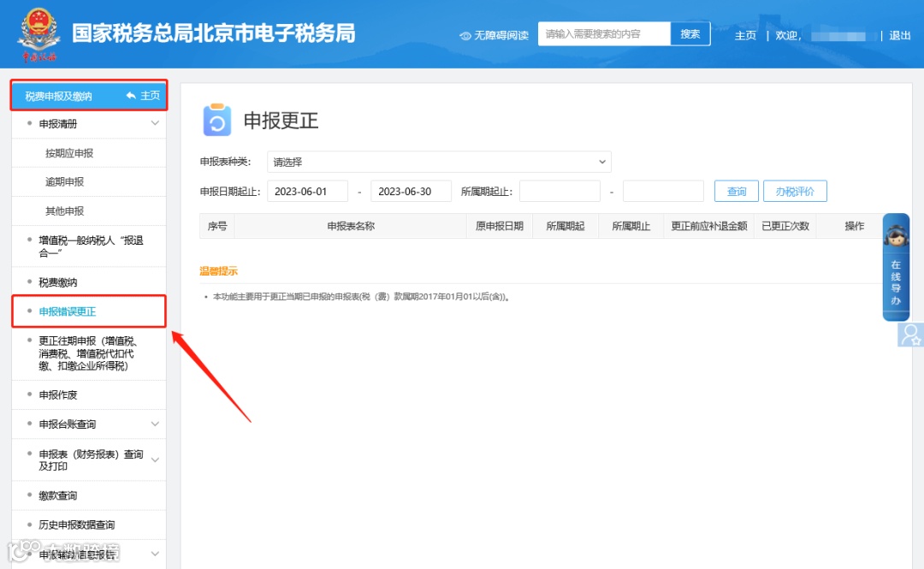Click the 办税评价 button
This screenshot has height=569, width=924.
click(x=795, y=191)
